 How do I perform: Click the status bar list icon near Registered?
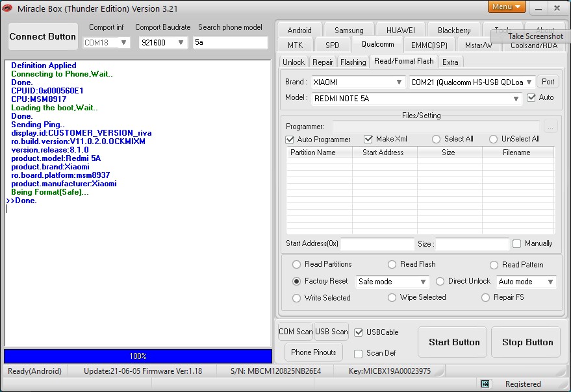point(485,384)
